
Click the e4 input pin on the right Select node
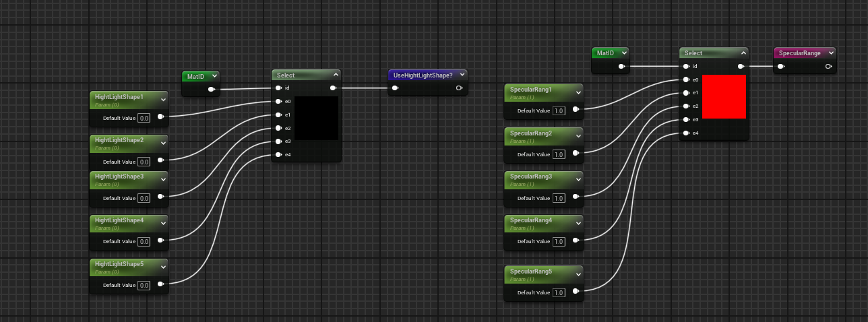pyautogui.click(x=686, y=133)
